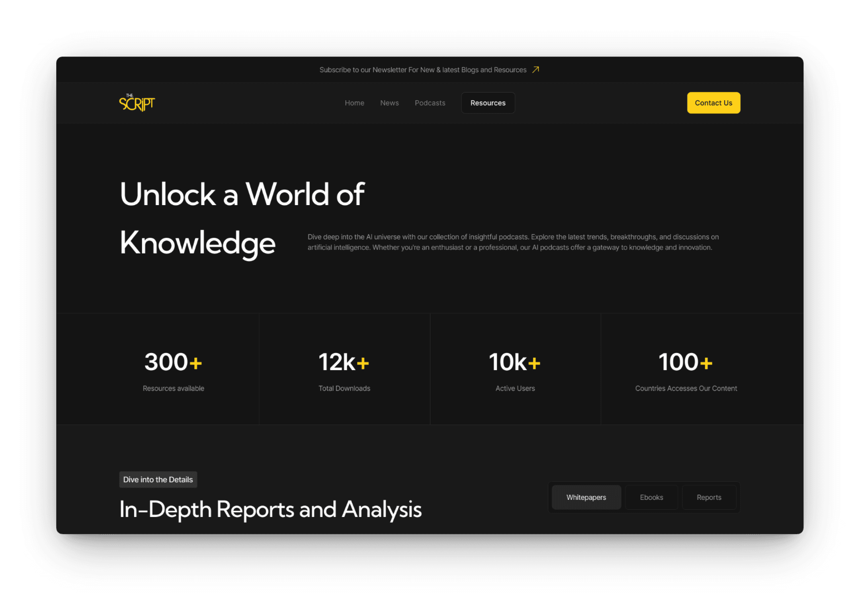Open the Subscribe to our Newsletter link
Screen dimensions: 868x610
[423, 70]
